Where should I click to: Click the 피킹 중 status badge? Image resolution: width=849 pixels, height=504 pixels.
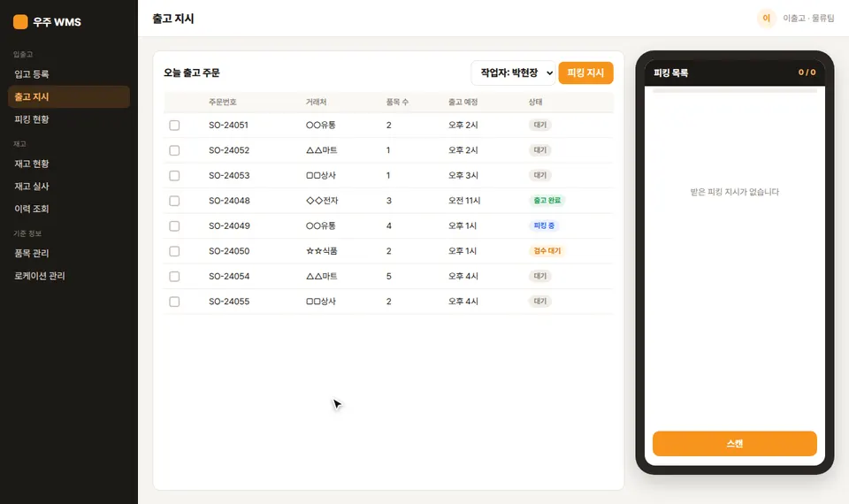tap(544, 225)
